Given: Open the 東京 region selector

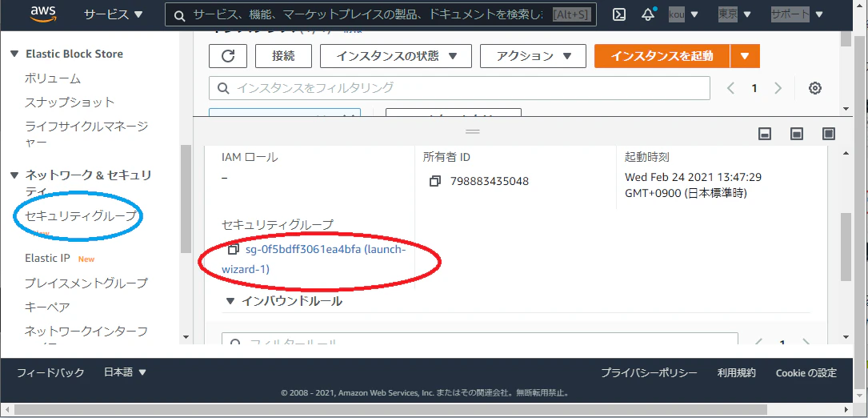Looking at the screenshot, I should pos(734,14).
